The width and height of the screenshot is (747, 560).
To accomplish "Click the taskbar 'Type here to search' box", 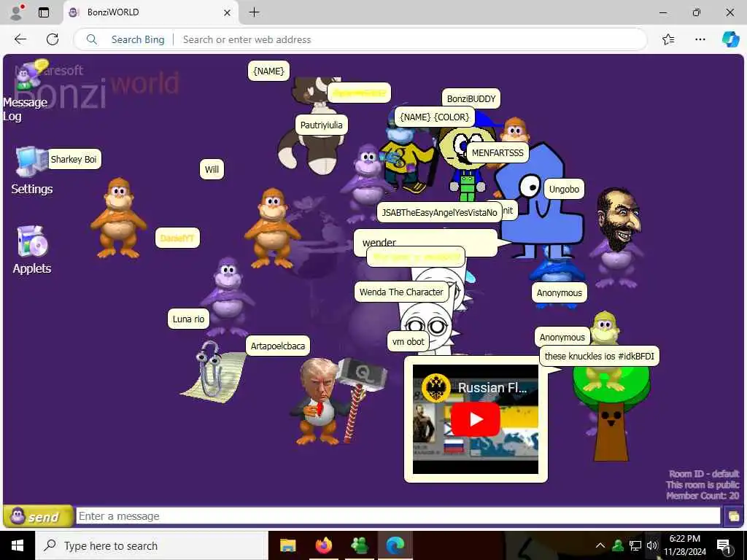I will 152,545.
